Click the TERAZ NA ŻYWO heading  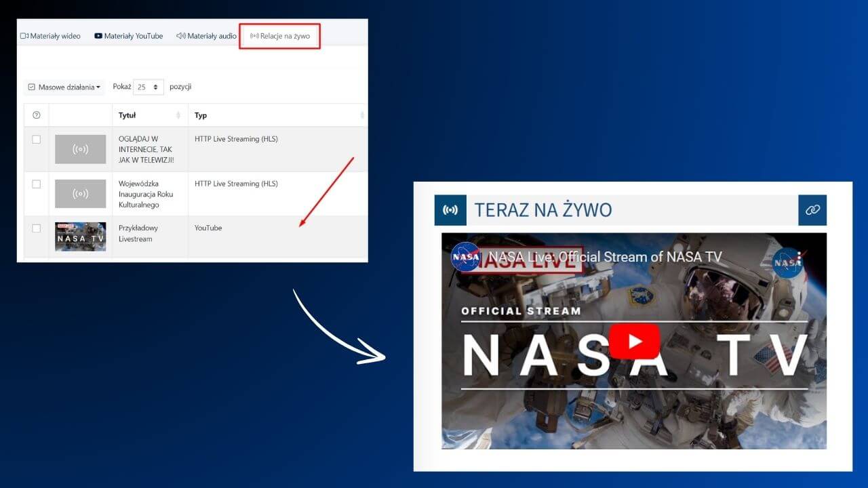[543, 210]
